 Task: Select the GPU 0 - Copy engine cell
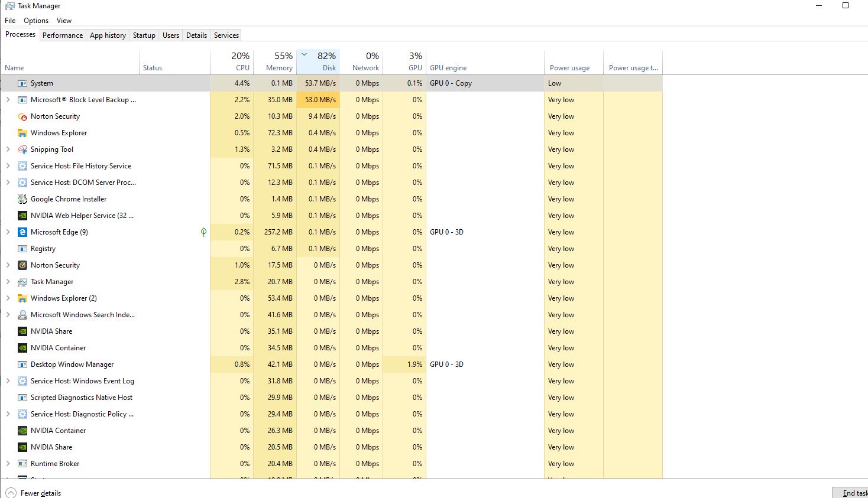point(485,83)
